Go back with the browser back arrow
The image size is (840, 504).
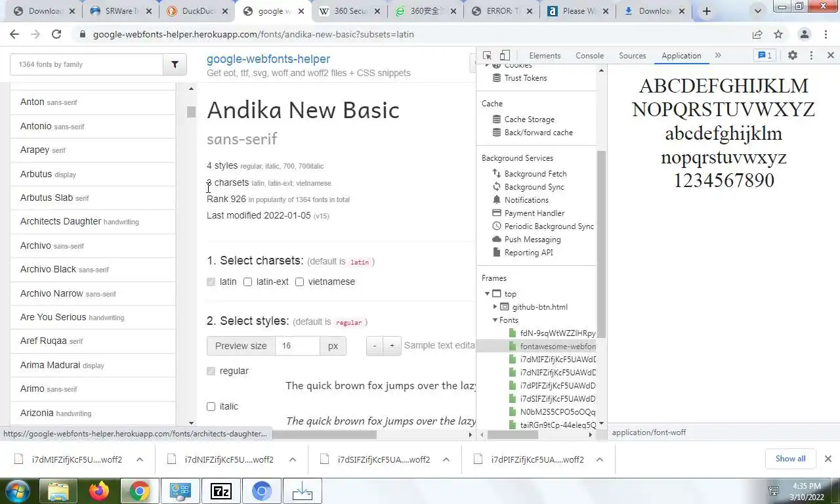14,34
